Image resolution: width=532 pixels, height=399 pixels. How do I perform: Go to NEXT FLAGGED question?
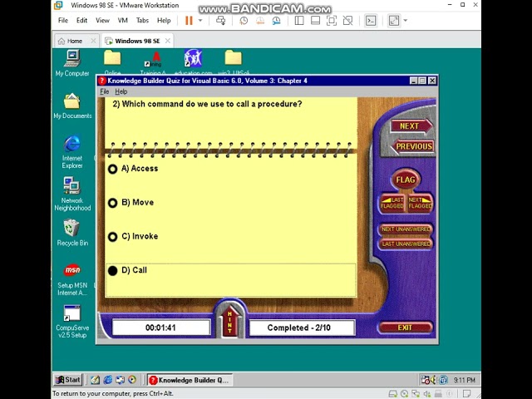420,203
